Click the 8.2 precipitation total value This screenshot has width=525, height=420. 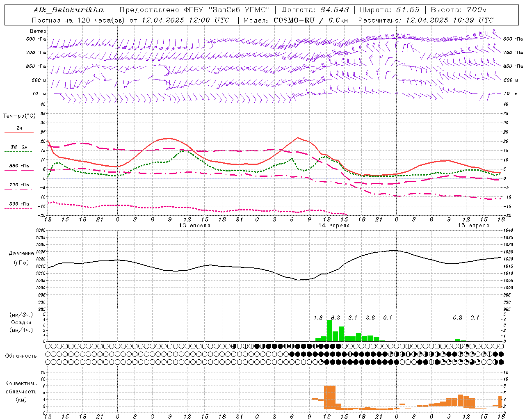336,317
